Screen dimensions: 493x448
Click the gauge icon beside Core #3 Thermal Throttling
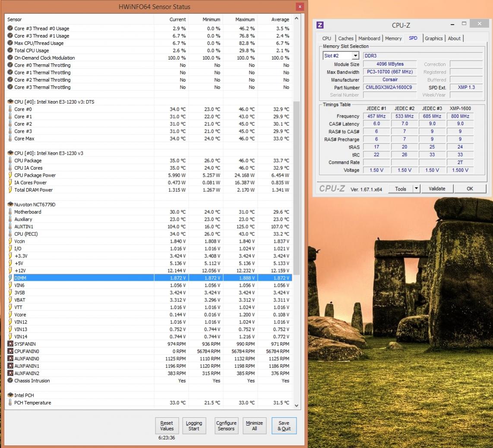[10, 87]
